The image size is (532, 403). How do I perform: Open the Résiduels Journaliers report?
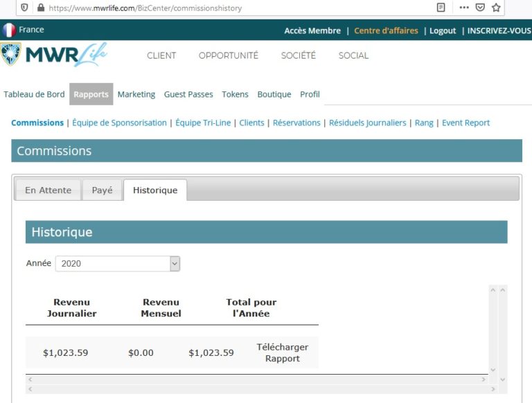click(367, 123)
